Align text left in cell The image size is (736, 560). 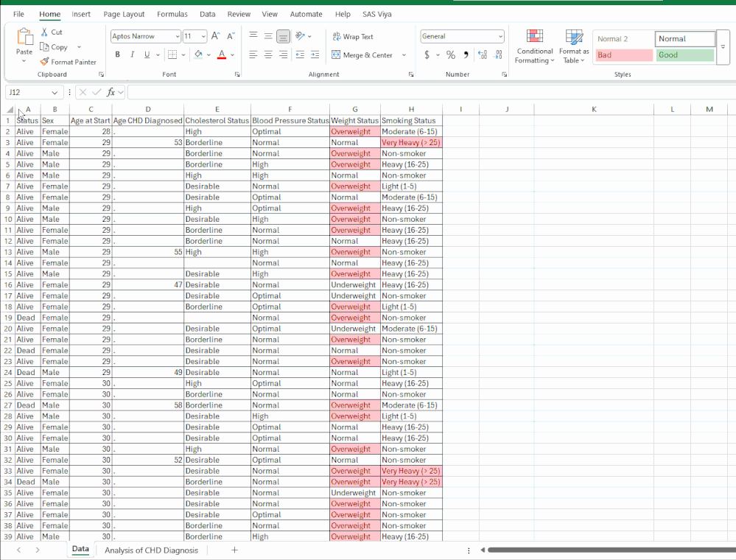tap(253, 55)
